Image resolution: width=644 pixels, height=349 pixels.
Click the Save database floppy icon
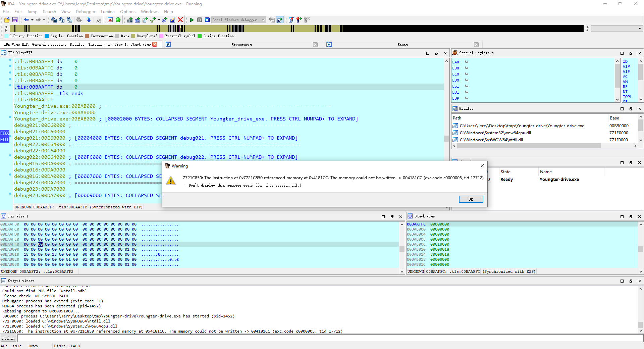tap(15, 20)
